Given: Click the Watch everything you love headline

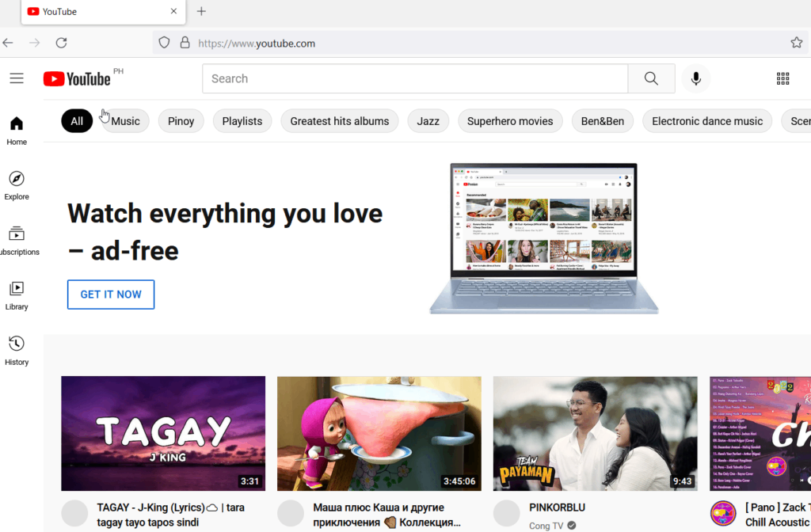Looking at the screenshot, I should pyautogui.click(x=225, y=232).
